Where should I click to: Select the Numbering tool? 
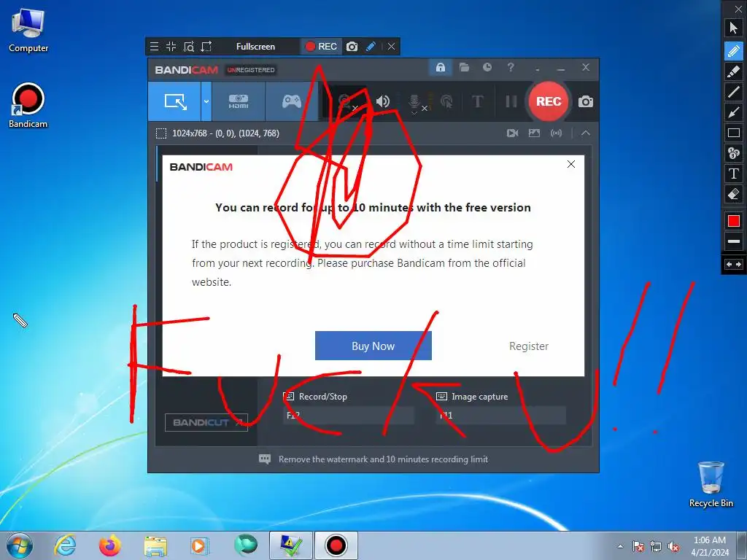(x=734, y=153)
